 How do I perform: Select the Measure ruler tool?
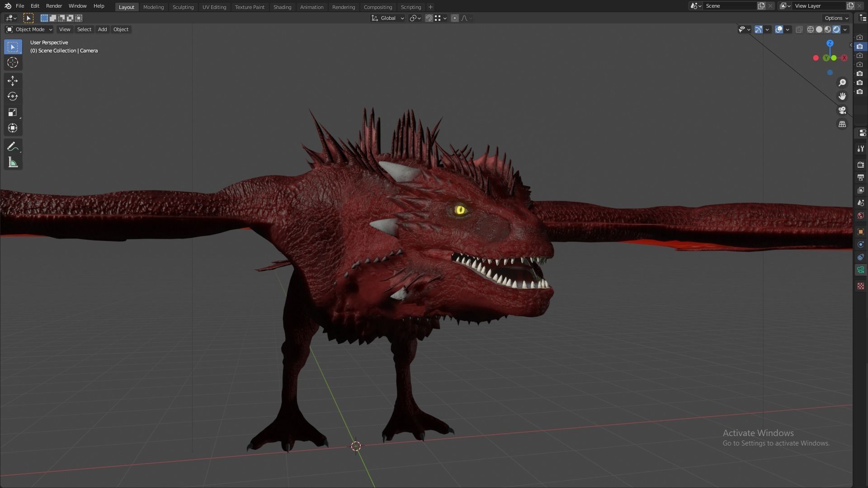[x=13, y=162]
